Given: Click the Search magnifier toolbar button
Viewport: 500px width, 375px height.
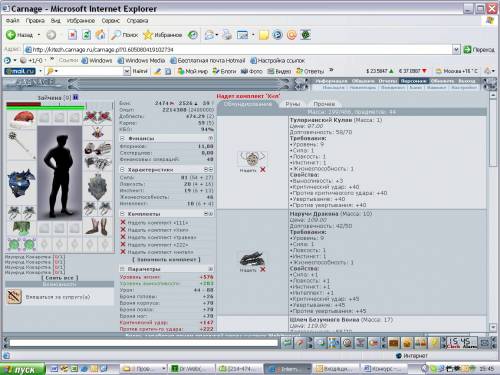Looking at the screenshot, I should coord(124,35).
